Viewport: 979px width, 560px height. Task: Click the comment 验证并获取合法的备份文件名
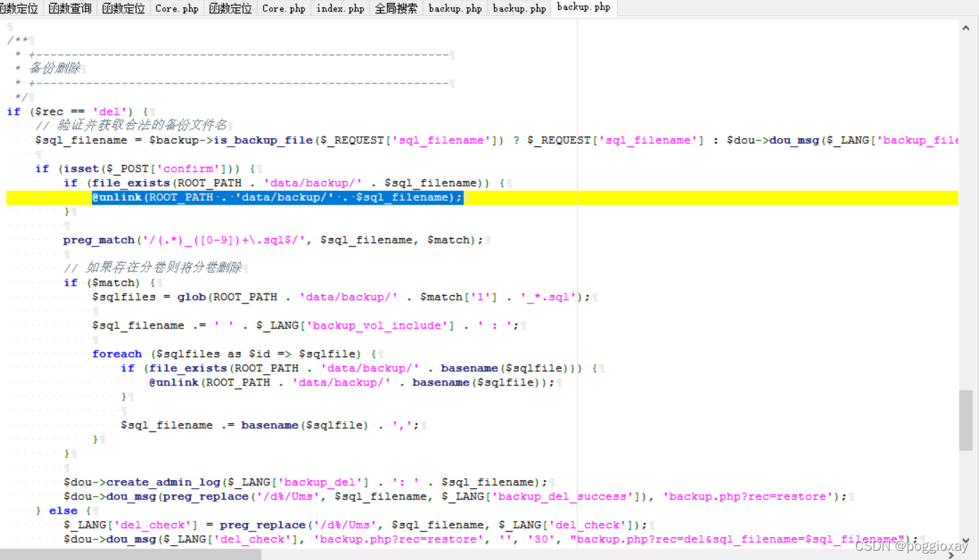pos(131,125)
